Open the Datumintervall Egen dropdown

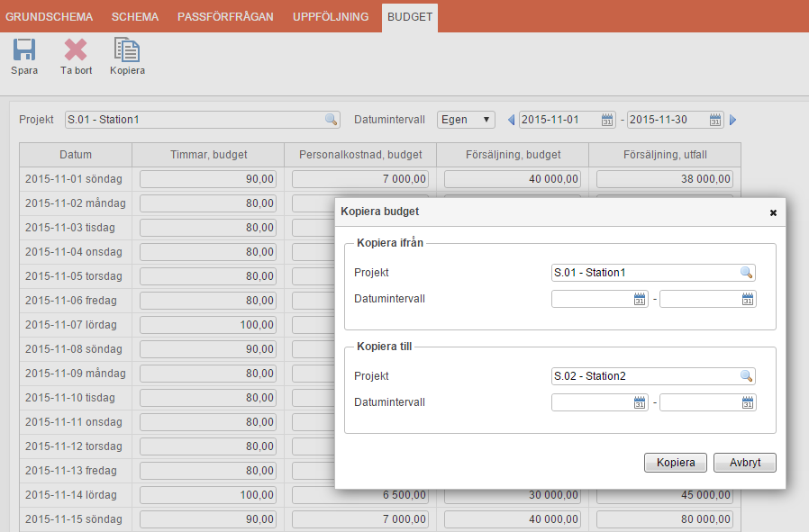click(466, 120)
